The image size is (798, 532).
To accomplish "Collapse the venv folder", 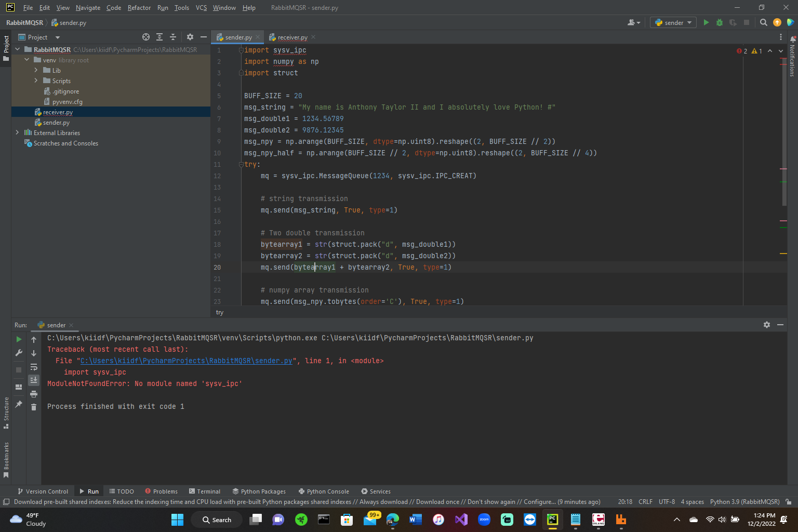I will (27, 60).
